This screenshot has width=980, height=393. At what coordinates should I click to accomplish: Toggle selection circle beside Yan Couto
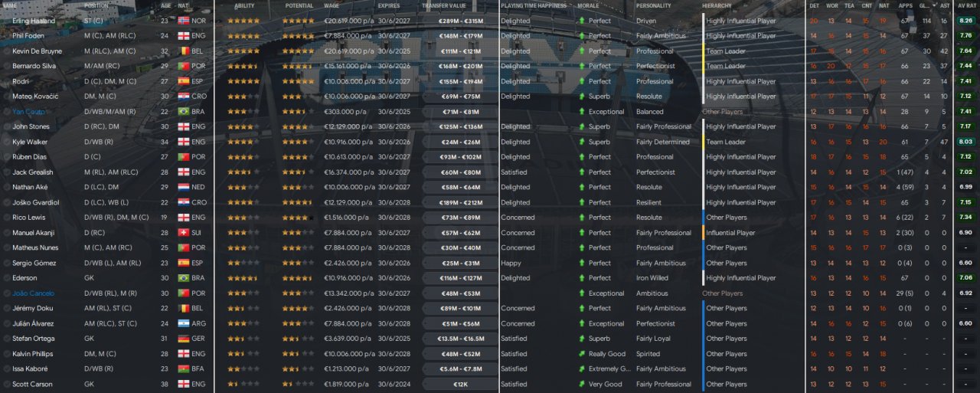coord(7,112)
